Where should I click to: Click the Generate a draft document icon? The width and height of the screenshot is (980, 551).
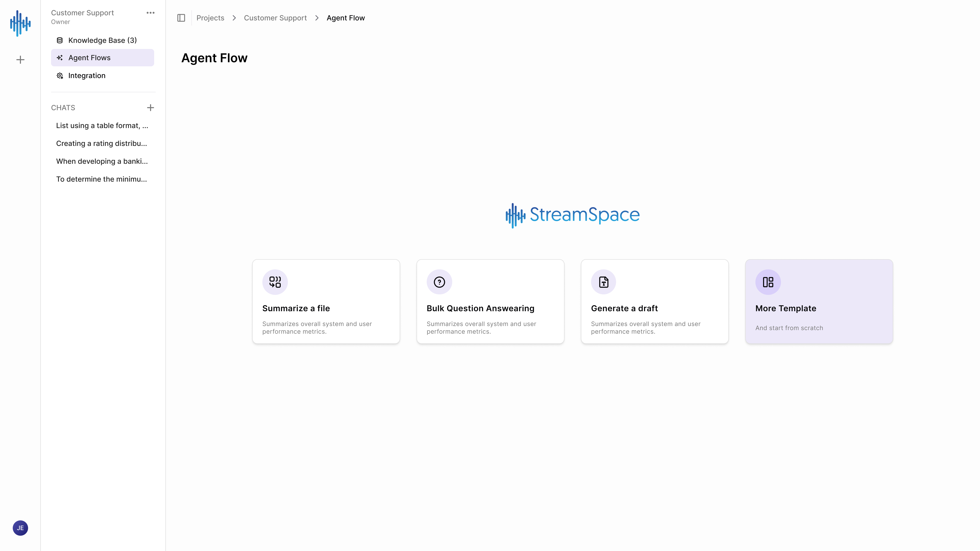click(x=604, y=282)
